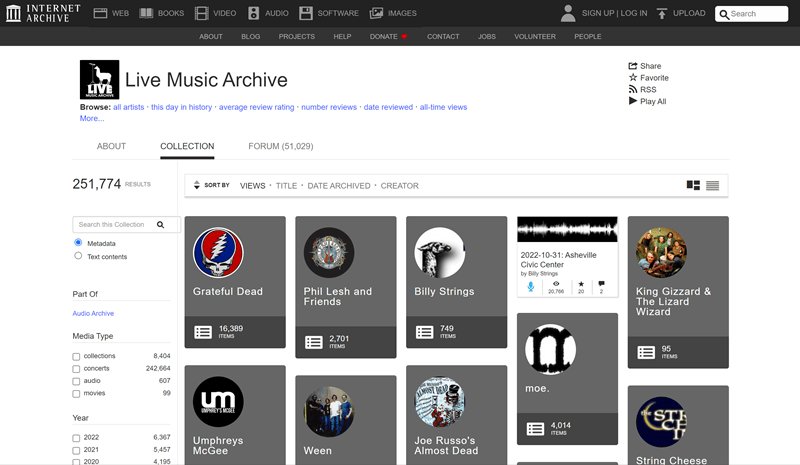Click the moe. items list icon
The width and height of the screenshot is (800, 465).
click(x=535, y=429)
